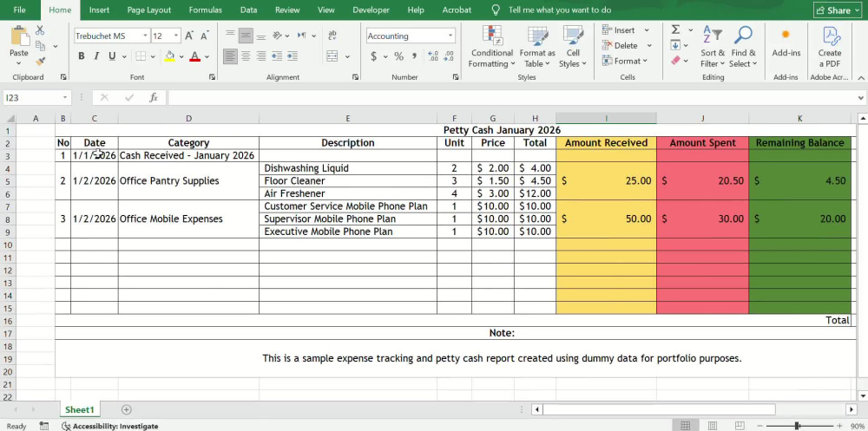Toggle Middle Align vertical alignment
868x431 pixels.
[247, 36]
